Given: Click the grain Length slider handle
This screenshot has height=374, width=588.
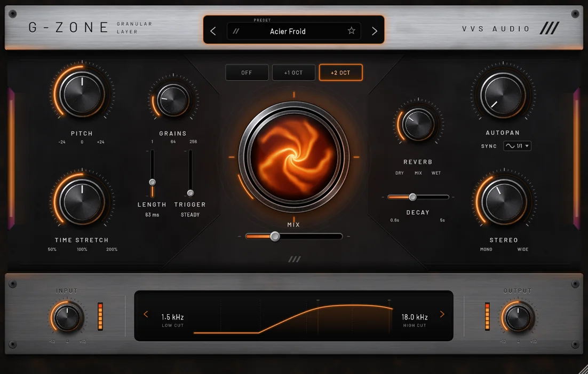Looking at the screenshot, I should pos(152,182).
